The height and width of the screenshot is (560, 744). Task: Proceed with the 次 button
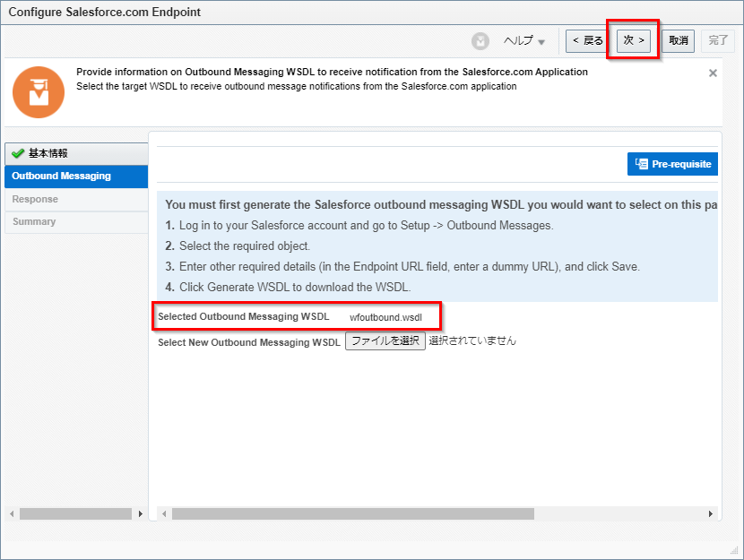tap(634, 41)
